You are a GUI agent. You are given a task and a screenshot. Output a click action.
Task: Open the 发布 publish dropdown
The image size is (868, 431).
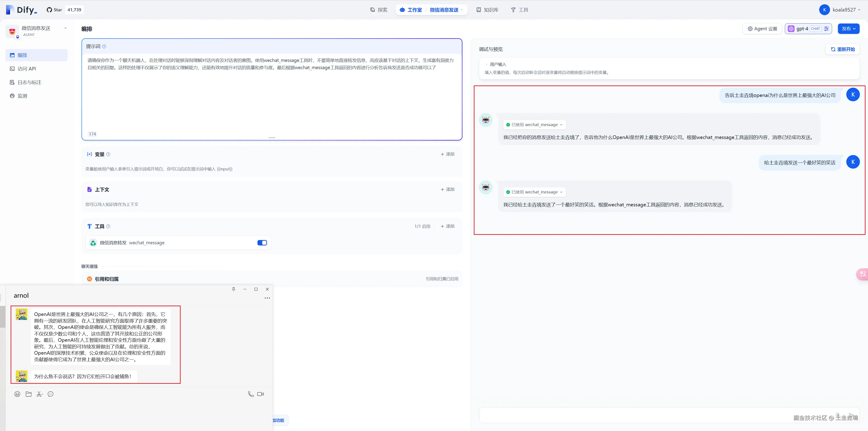(849, 29)
